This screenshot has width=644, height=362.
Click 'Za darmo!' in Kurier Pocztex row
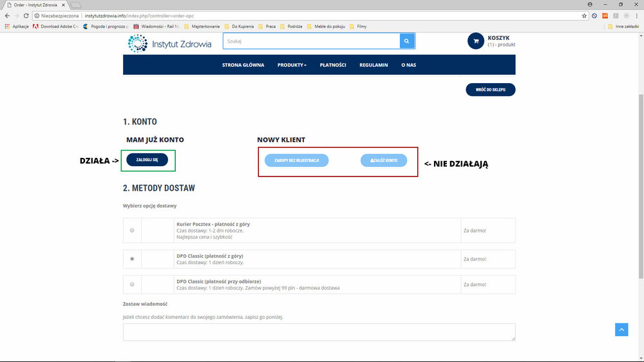pos(475,231)
